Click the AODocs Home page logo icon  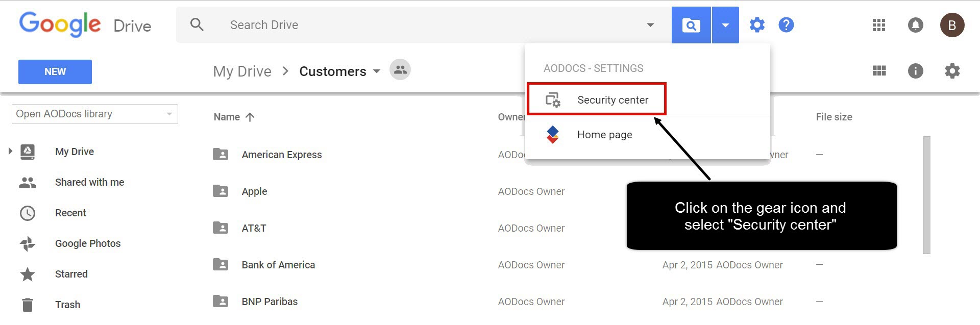click(x=553, y=134)
